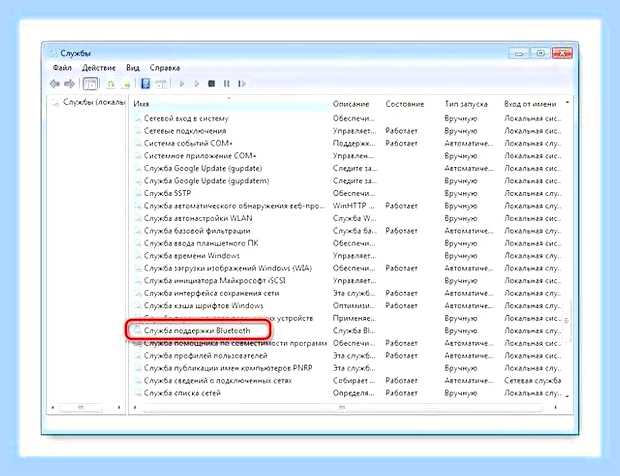Sort by the Состояние column header
The width and height of the screenshot is (620, 476).
coord(405,104)
